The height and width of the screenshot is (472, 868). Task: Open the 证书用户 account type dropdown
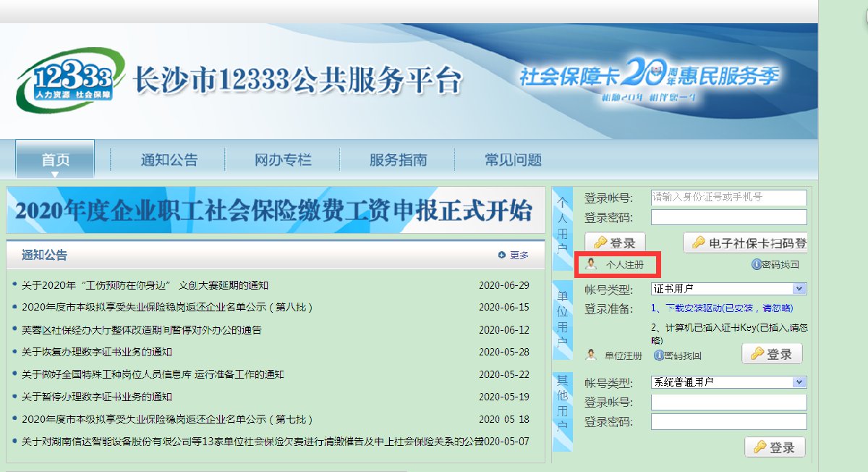pos(799,289)
